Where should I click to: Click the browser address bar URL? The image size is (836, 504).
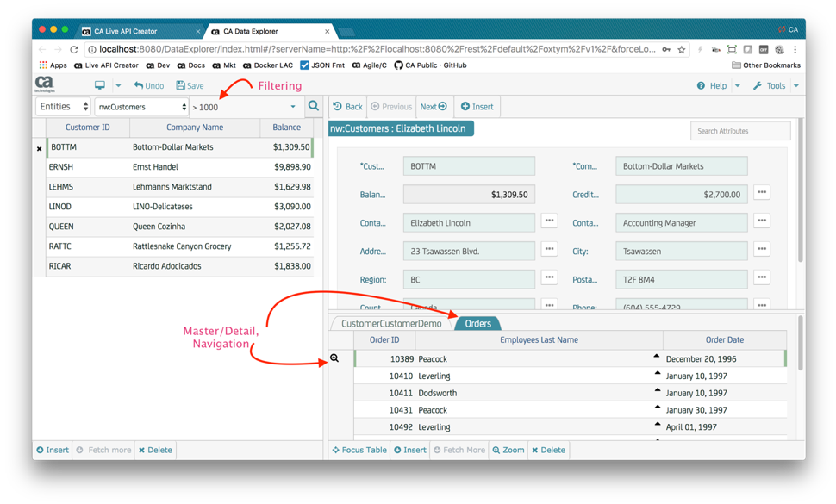pyautogui.click(x=377, y=49)
